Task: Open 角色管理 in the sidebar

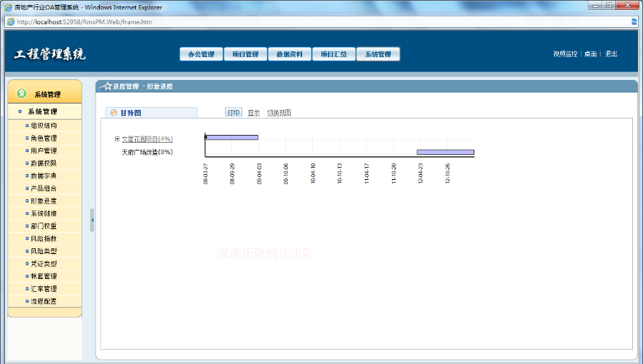Action: point(44,138)
